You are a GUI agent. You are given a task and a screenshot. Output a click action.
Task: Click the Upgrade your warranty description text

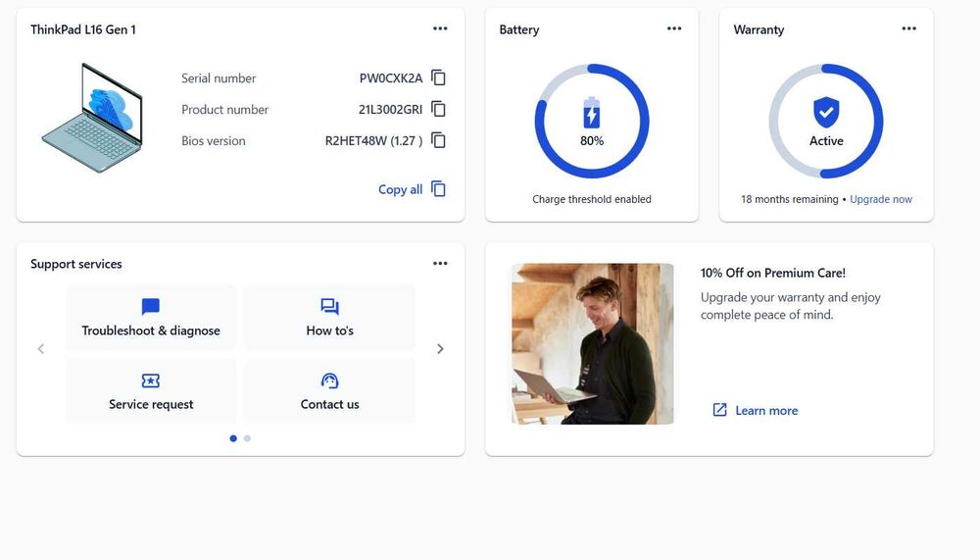coord(791,306)
